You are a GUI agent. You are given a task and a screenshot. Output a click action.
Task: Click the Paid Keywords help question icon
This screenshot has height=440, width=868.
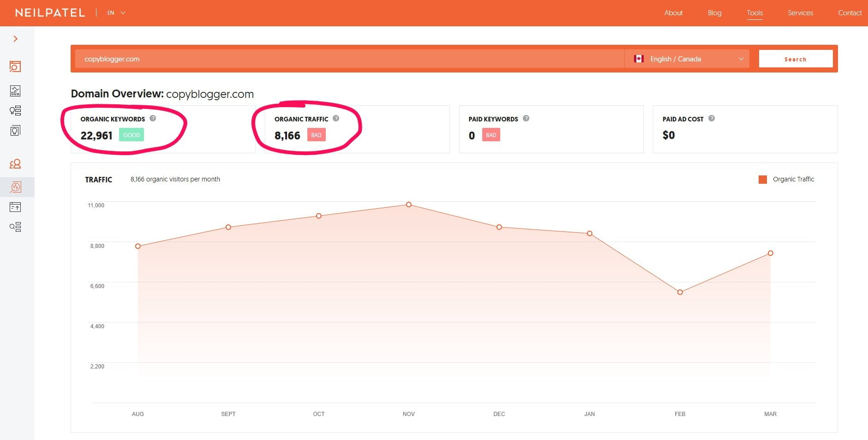[526, 118]
